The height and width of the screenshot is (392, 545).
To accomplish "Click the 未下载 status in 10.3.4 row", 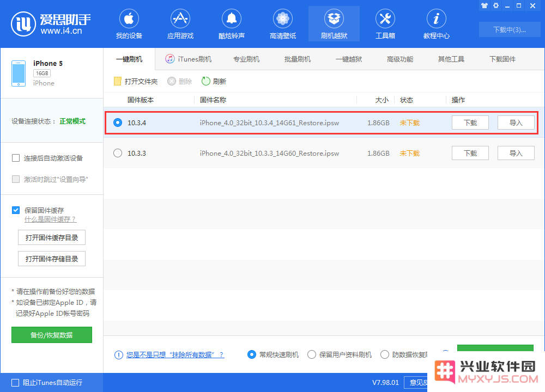I will [410, 123].
